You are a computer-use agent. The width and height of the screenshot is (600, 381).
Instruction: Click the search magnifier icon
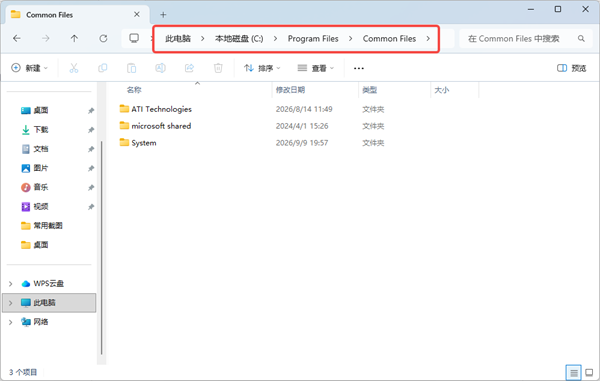point(581,39)
